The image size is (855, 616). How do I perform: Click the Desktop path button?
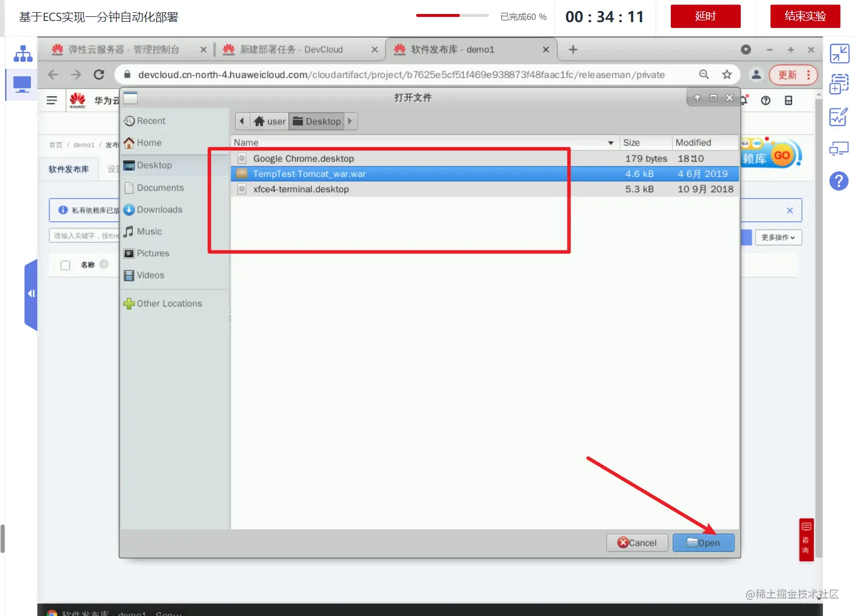click(x=316, y=121)
